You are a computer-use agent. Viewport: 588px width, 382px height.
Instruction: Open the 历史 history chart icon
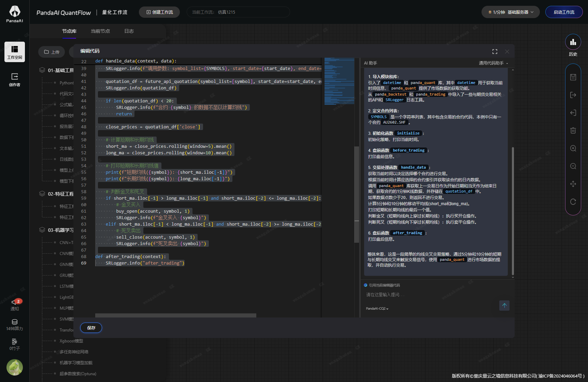coord(573,42)
